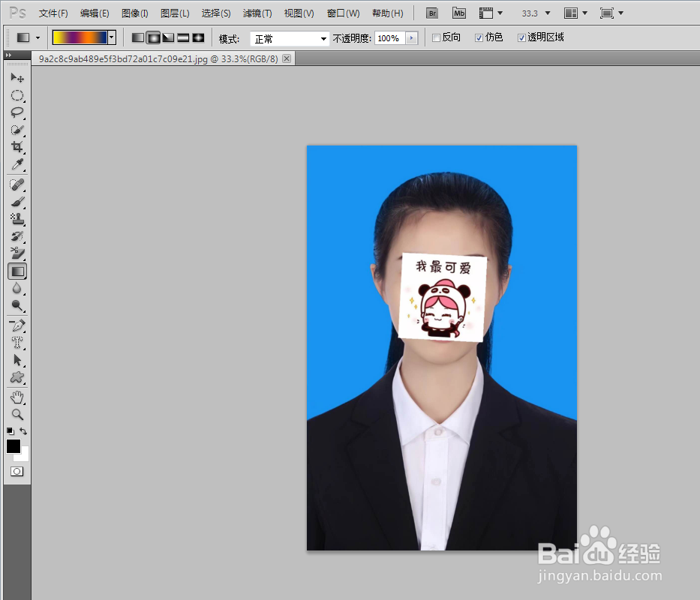700x600 pixels.
Task: Select the Lasso tool
Action: (17, 112)
